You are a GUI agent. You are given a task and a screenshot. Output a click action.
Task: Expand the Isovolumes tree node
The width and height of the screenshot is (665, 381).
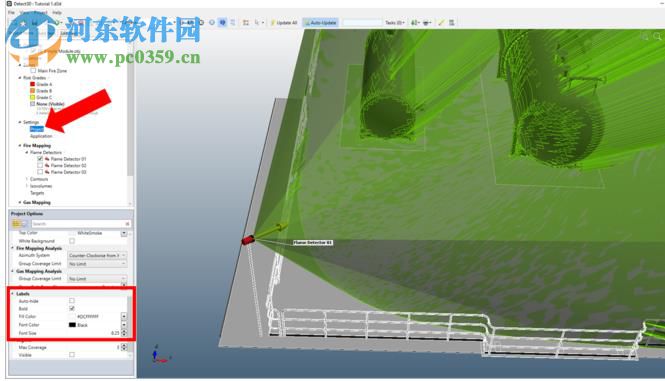pos(27,186)
